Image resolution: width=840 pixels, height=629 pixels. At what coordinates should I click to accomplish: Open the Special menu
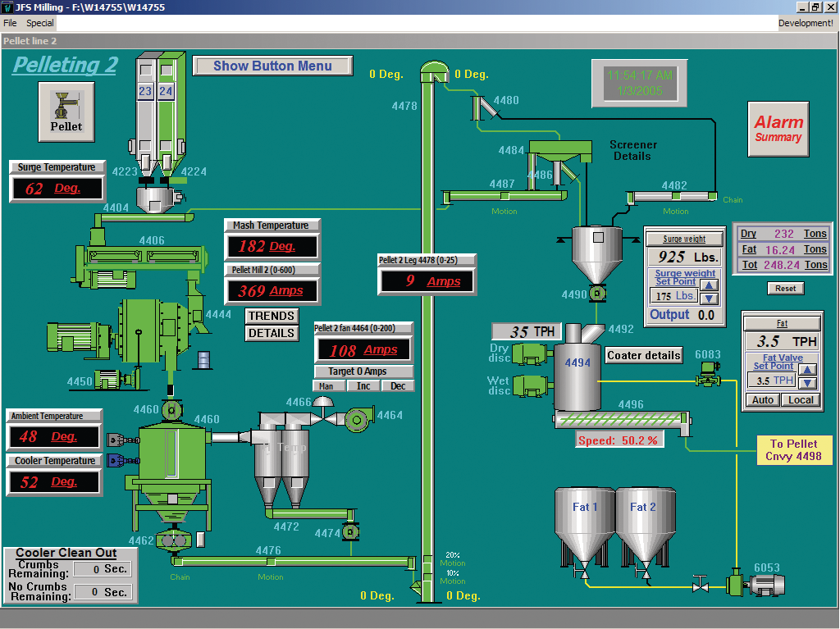(x=39, y=23)
